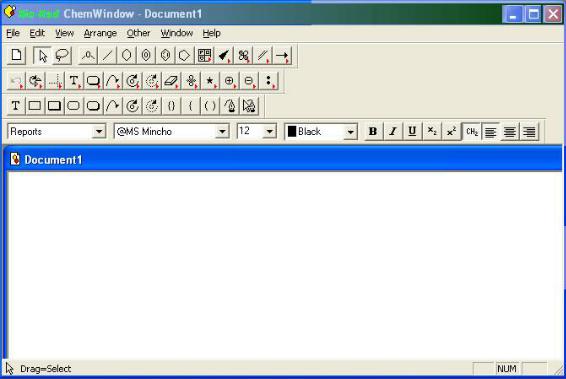
Task: Pick the two-dot lone pair tool
Action: pos(269,81)
